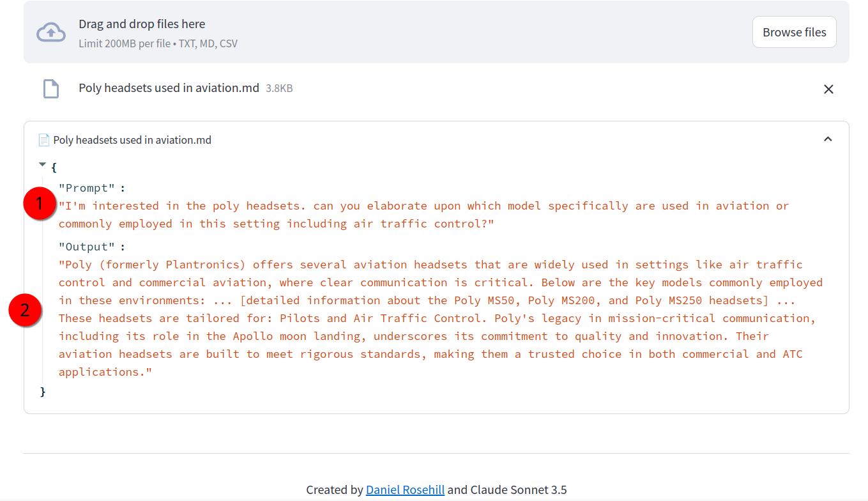Click the "Output" key label

click(86, 247)
